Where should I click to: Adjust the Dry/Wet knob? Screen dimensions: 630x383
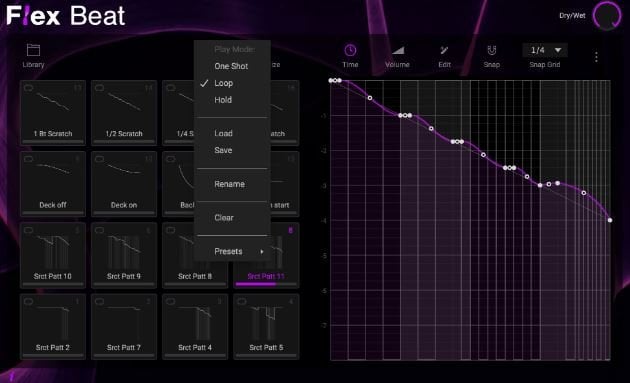coord(607,16)
